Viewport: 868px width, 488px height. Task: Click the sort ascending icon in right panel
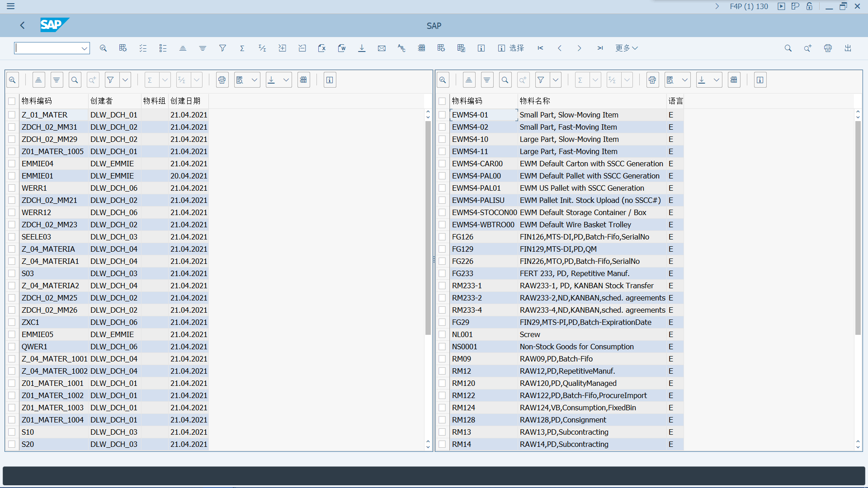[469, 80]
